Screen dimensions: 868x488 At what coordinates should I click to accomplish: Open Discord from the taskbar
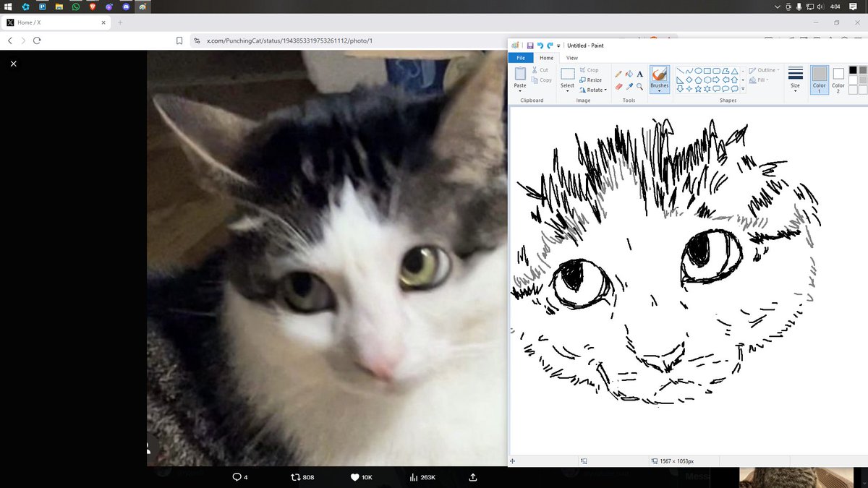(125, 7)
